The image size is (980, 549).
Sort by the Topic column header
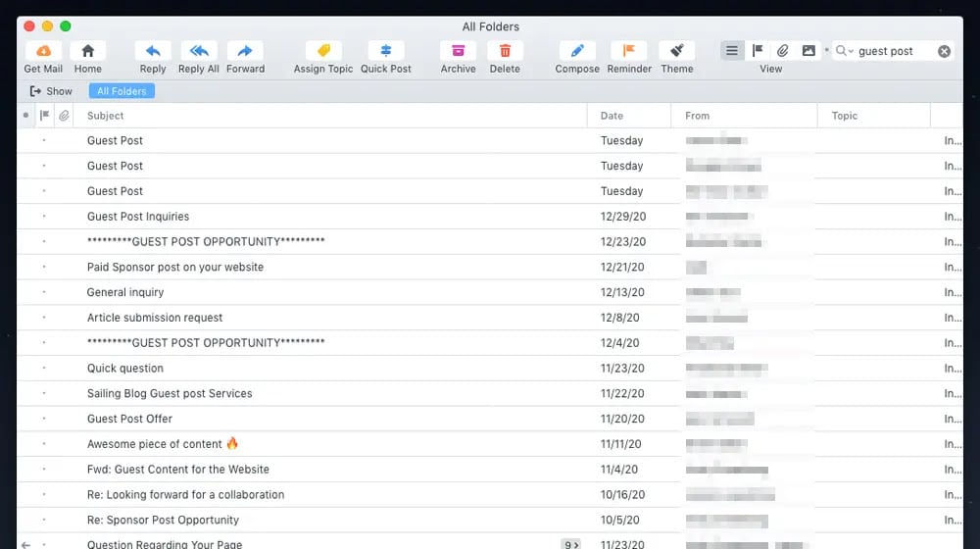[x=874, y=116]
